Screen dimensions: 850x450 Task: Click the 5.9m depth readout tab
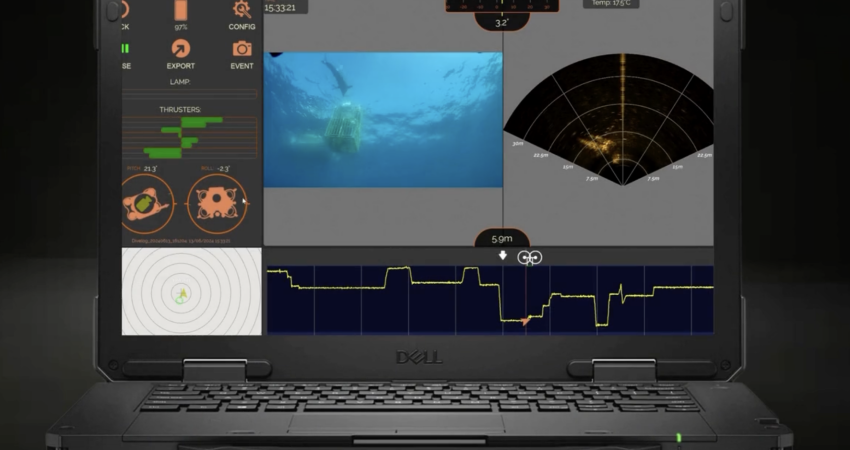click(502, 239)
